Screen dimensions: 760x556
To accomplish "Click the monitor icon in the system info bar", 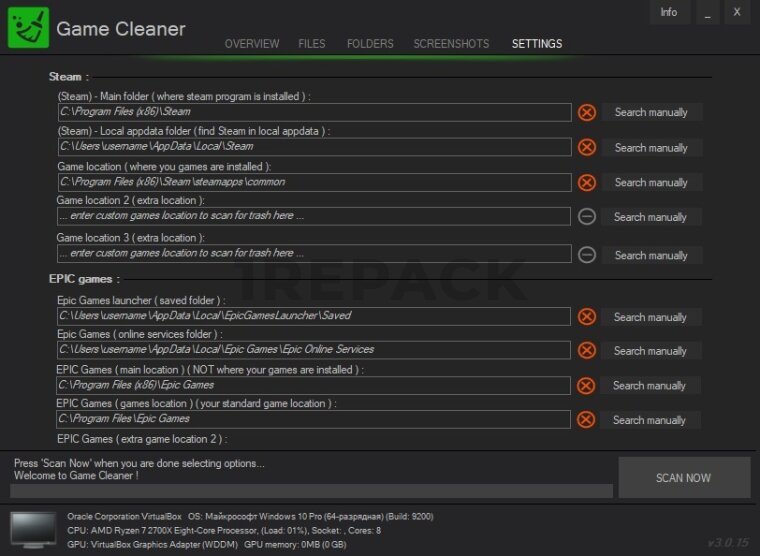I will pyautogui.click(x=33, y=528).
